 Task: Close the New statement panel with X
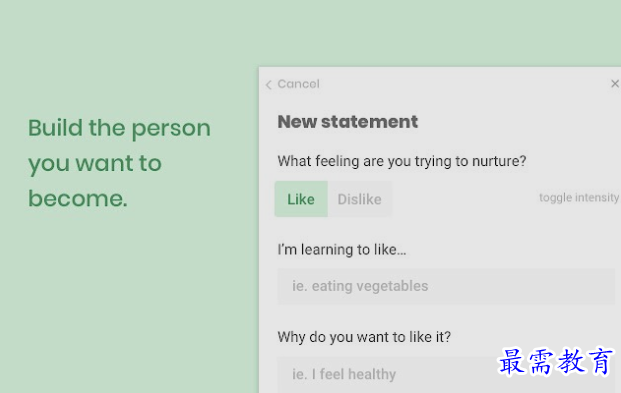[x=615, y=84]
